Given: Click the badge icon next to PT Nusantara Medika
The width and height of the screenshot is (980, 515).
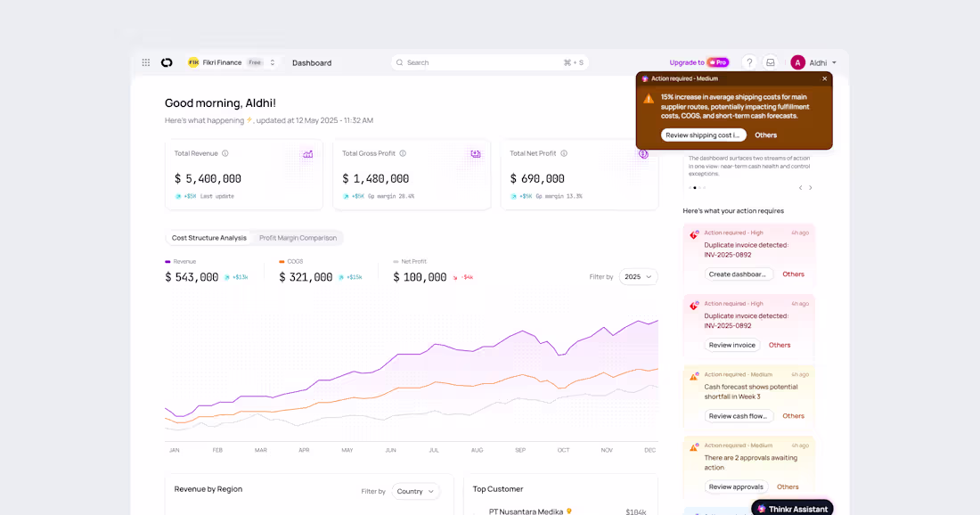Looking at the screenshot, I should click(x=568, y=511).
